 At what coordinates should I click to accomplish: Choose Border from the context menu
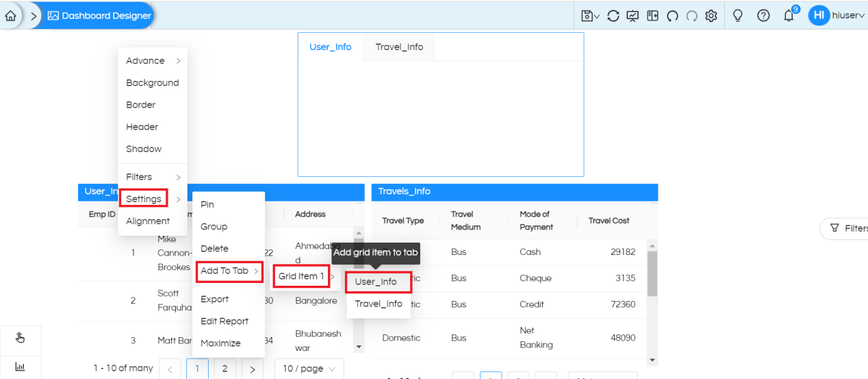click(x=153, y=105)
